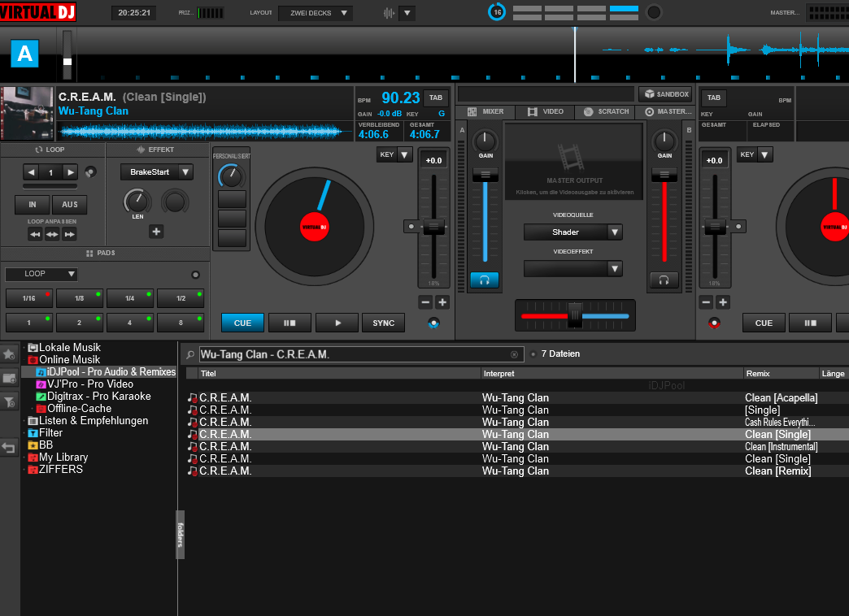
Task: Click deck A play button
Action: pyautogui.click(x=337, y=323)
